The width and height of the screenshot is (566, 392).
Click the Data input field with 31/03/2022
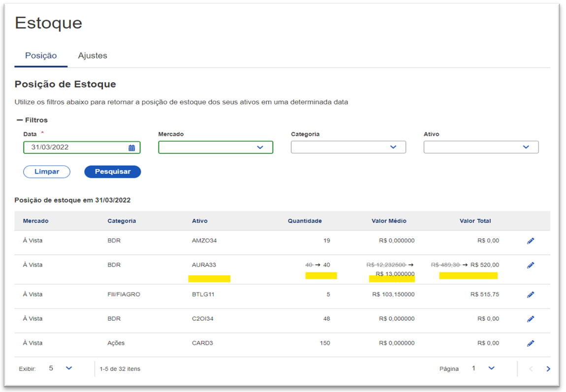pos(74,148)
